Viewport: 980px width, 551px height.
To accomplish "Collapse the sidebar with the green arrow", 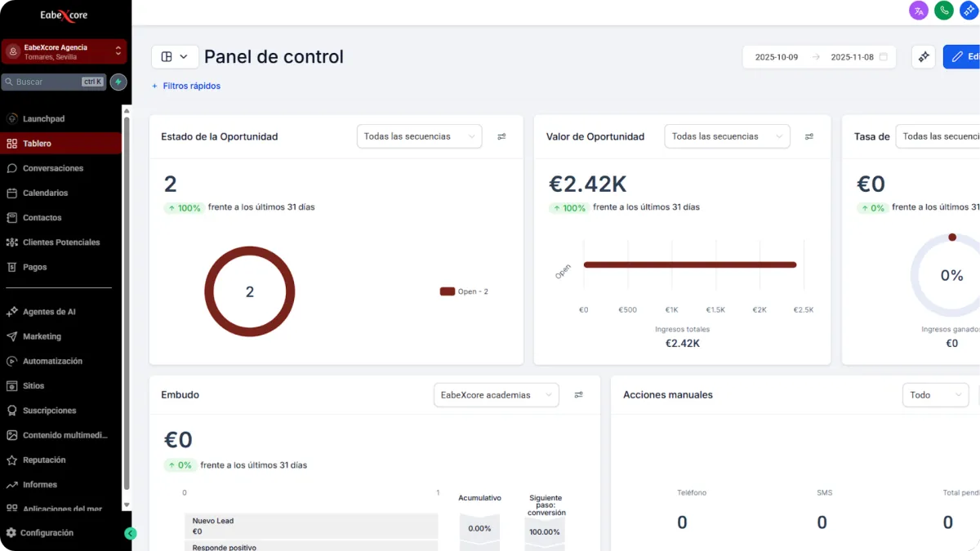I will coord(130,533).
